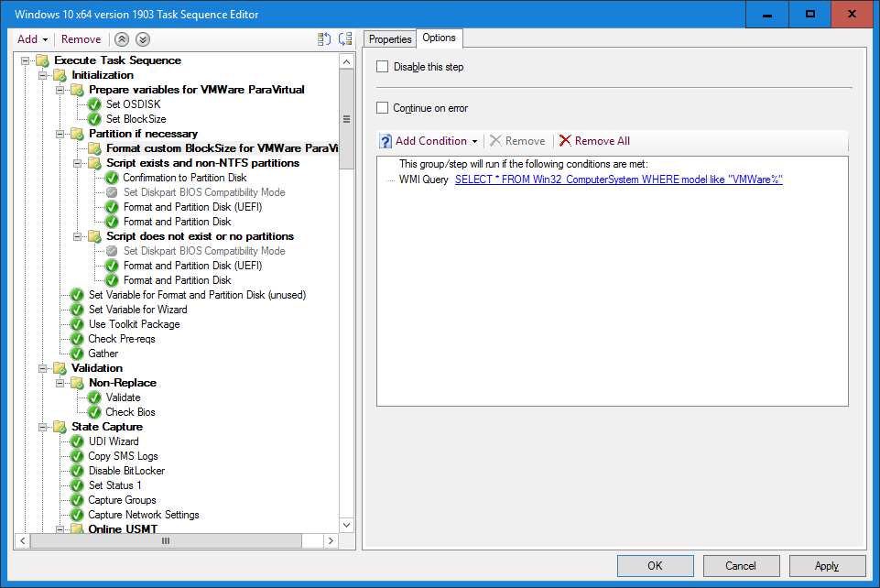Click the green check icon beside Set OSDISK
Viewport: 880px width, 588px height.
[94, 104]
